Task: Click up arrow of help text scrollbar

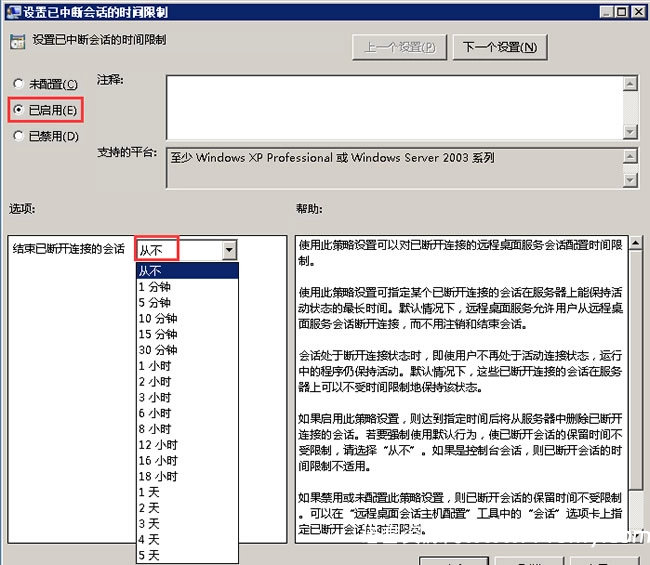Action: click(x=635, y=243)
